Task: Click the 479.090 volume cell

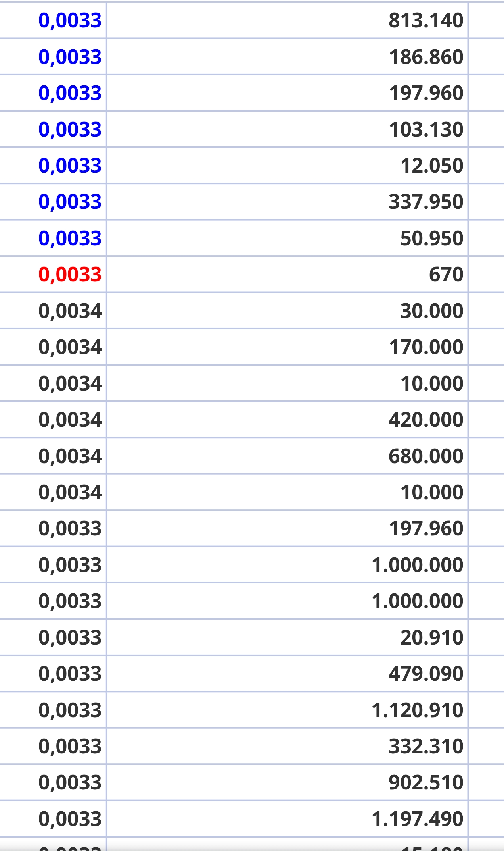Action: click(287, 674)
